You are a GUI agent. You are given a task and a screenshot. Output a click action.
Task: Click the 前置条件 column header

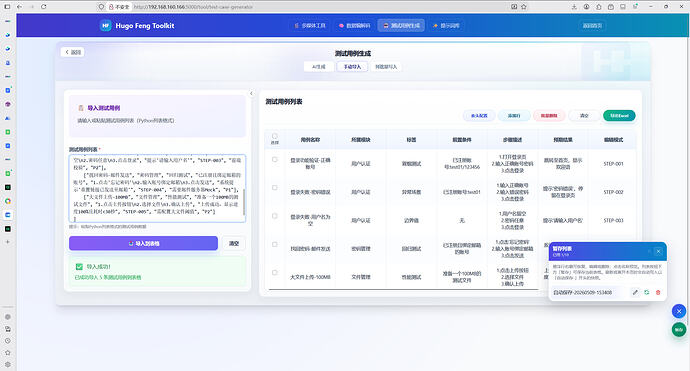[x=462, y=140]
